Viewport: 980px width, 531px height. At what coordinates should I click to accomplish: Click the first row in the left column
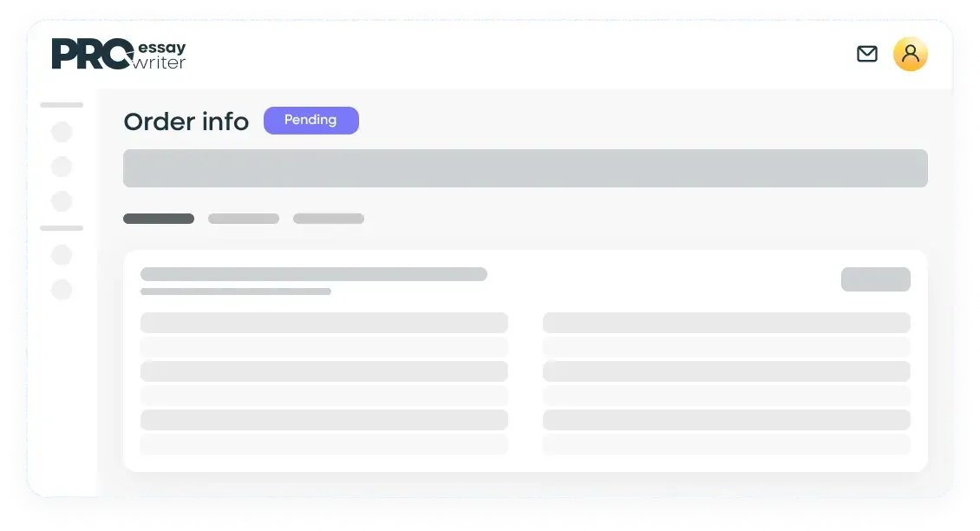[324, 323]
